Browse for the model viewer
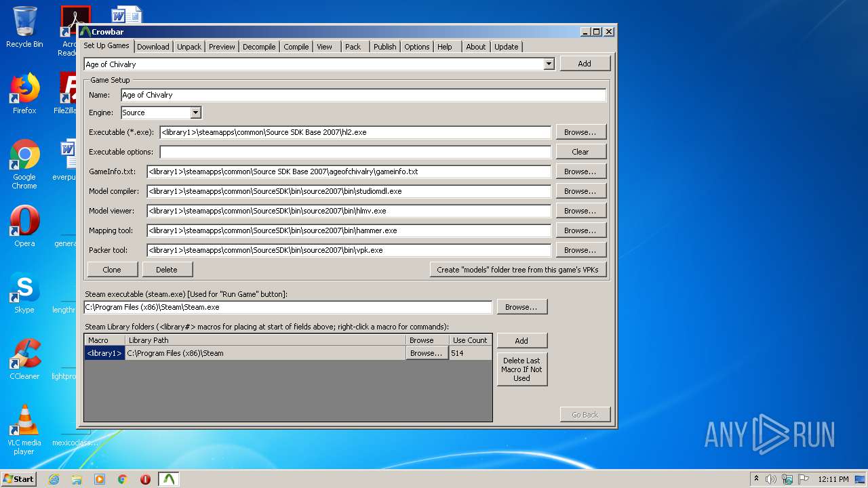 tap(580, 211)
